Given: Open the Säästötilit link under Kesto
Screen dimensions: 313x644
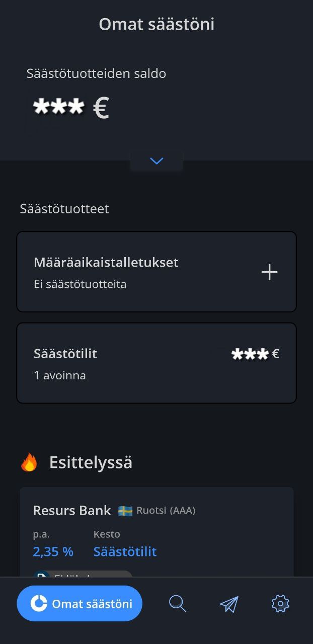Looking at the screenshot, I should pyautogui.click(x=125, y=551).
